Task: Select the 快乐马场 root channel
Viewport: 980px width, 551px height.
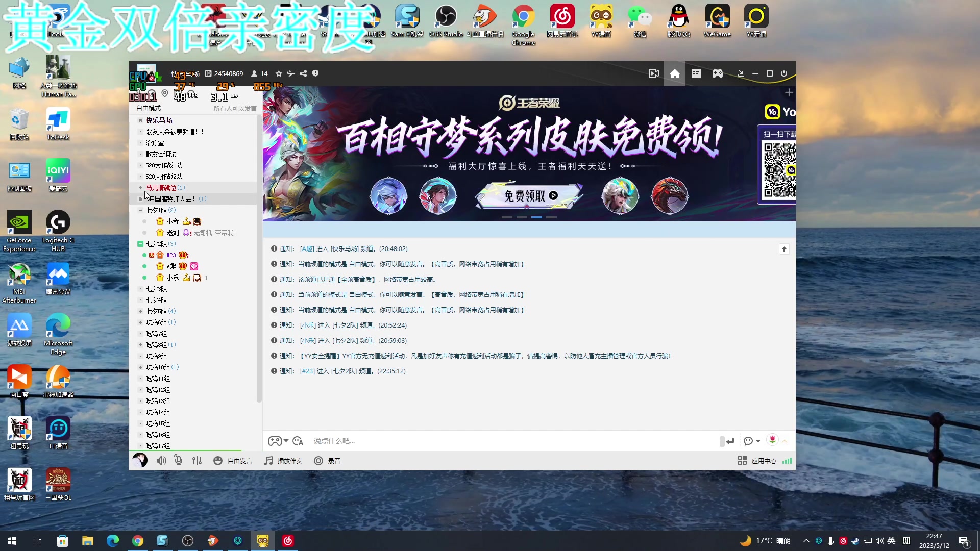Action: tap(159, 120)
